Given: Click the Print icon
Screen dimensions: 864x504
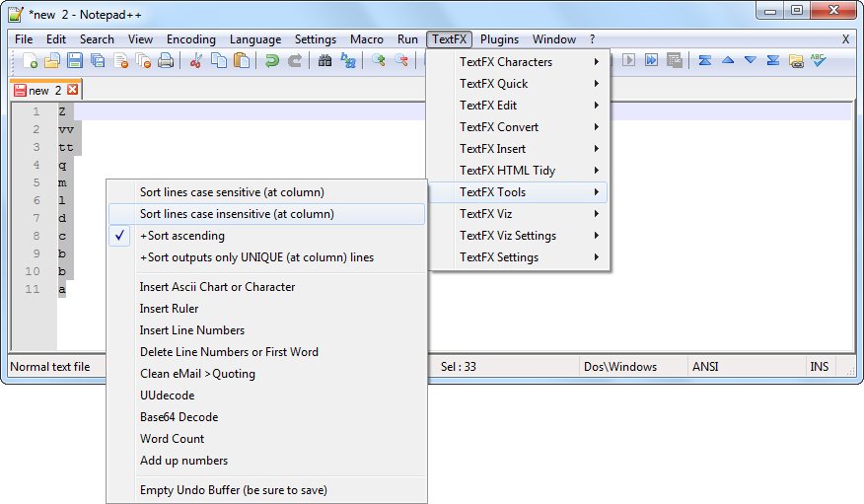Looking at the screenshot, I should 166,60.
